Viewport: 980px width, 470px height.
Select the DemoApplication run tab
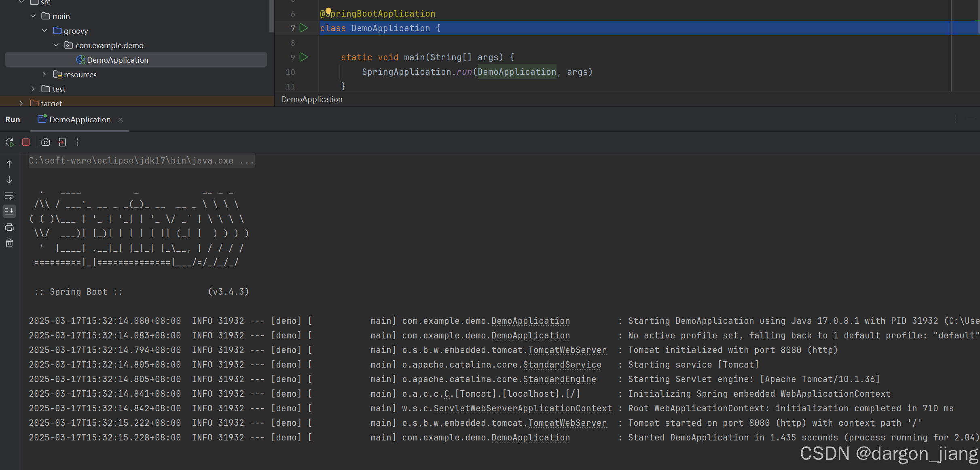pyautogui.click(x=80, y=120)
